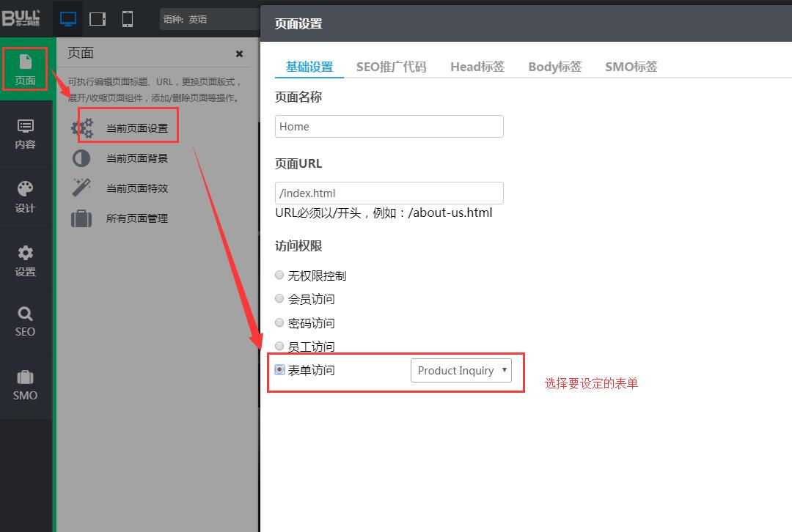
Task: Open the Product Inquiry form dropdown
Action: tap(461, 371)
